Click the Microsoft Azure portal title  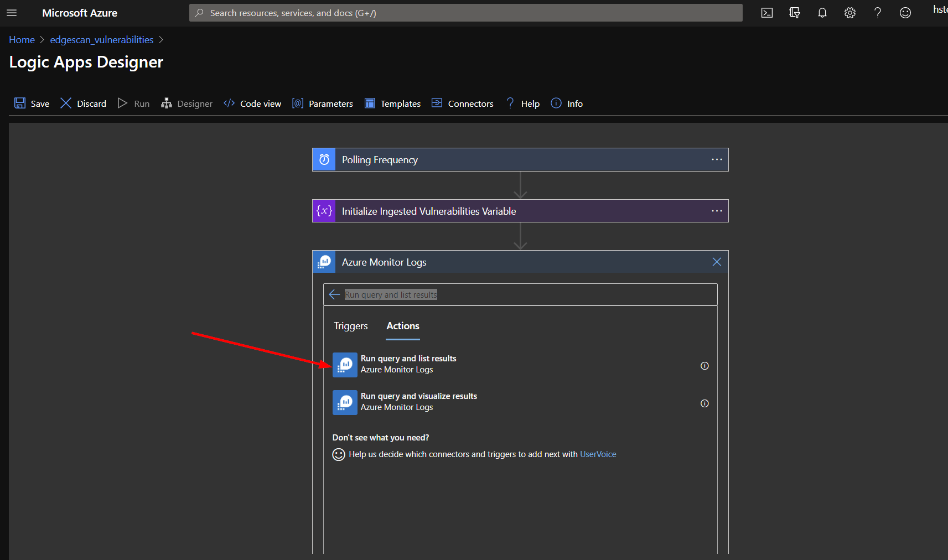tap(80, 13)
